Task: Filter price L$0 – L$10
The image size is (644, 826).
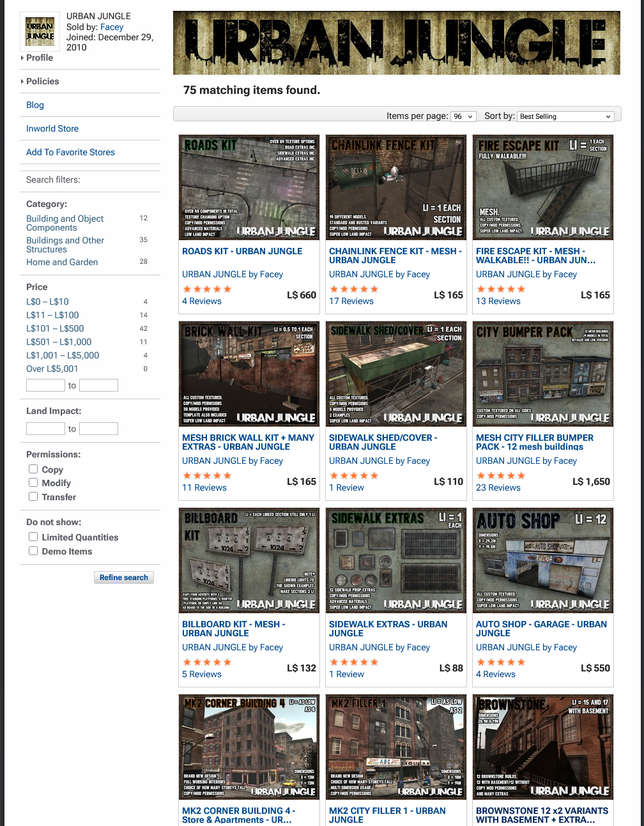Action: pyautogui.click(x=47, y=302)
